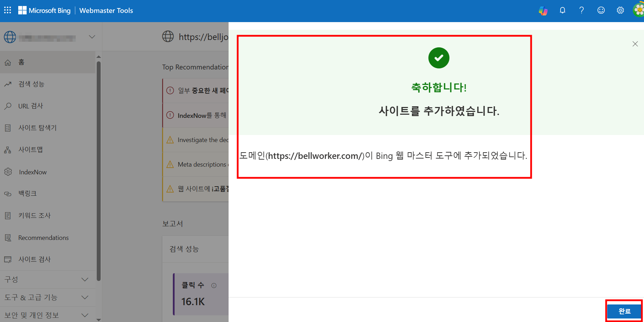644x322 pixels.
Task: Expand the site selector dropdown chevron
Action: pos(92,37)
